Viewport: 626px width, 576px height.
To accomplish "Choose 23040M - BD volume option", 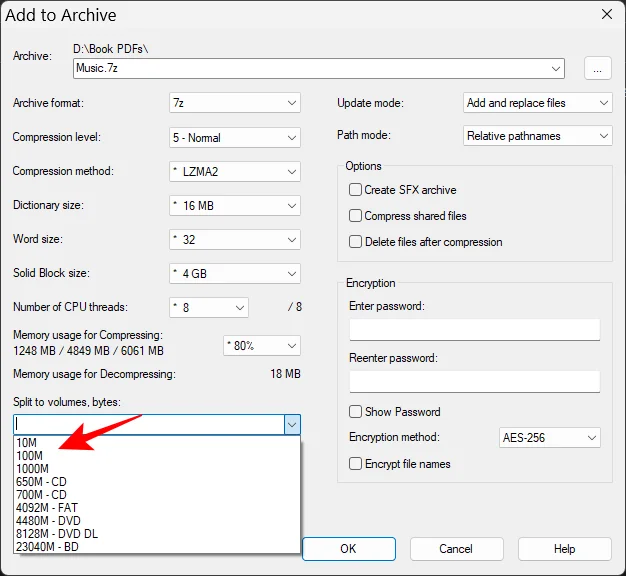I will point(157,547).
